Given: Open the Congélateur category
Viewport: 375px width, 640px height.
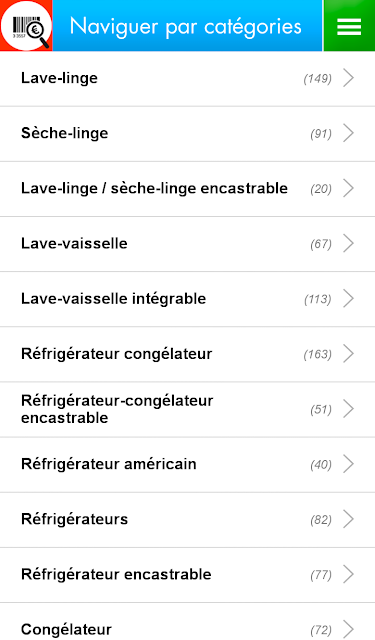Looking at the screenshot, I should (x=187, y=622).
